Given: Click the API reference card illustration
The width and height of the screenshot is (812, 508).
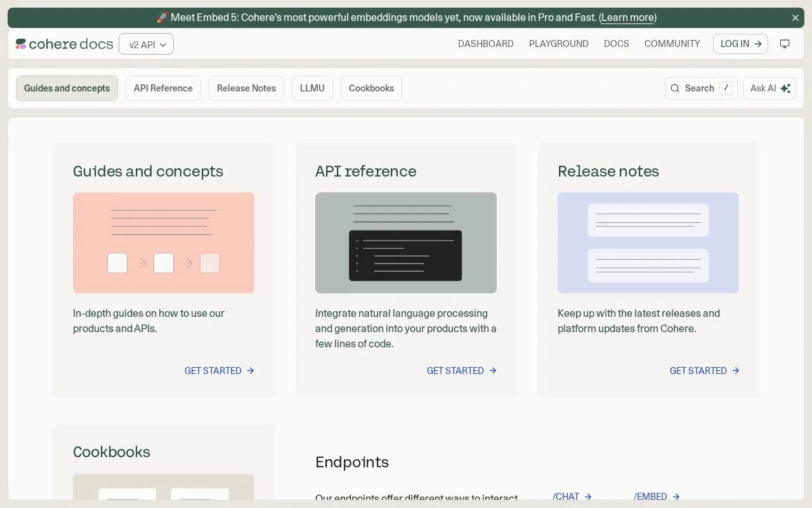Looking at the screenshot, I should [x=406, y=243].
